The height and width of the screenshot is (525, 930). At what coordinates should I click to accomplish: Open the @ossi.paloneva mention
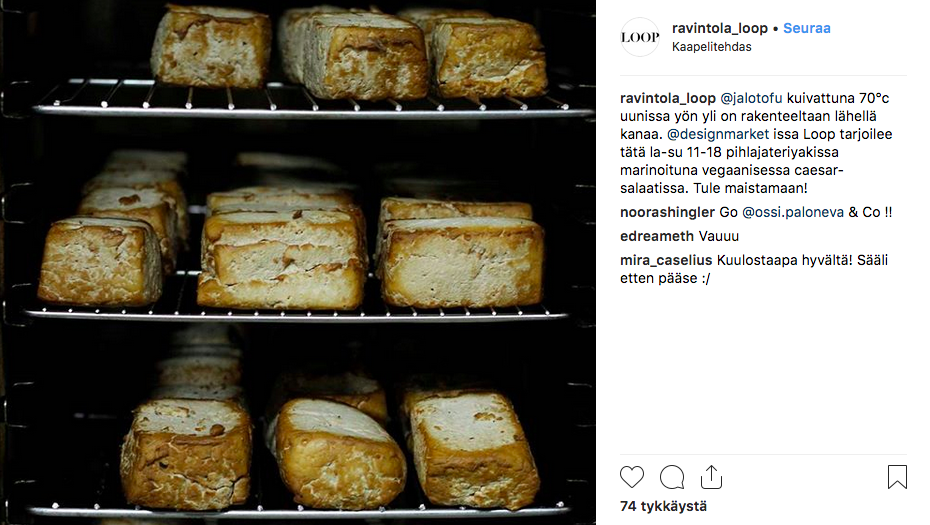792,212
